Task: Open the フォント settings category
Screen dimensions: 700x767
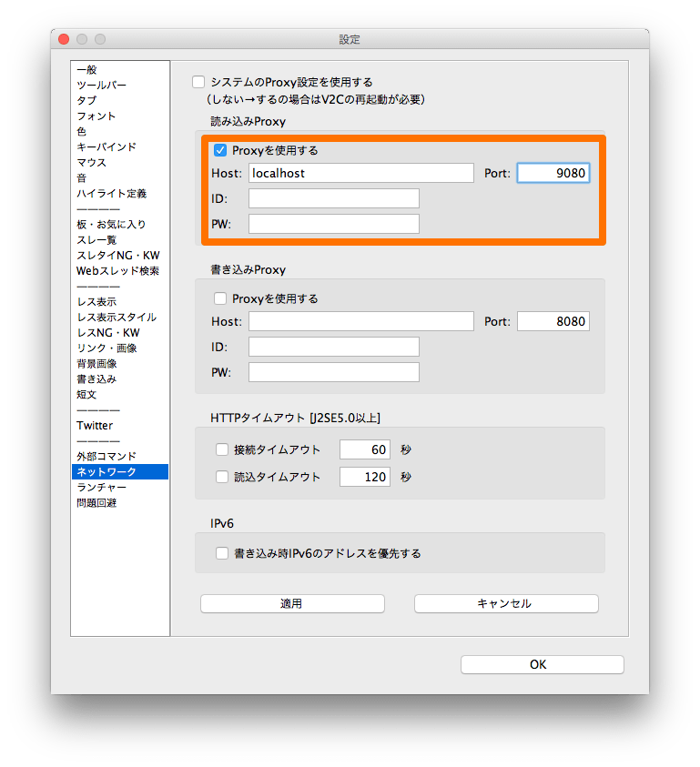Action: tap(120, 116)
